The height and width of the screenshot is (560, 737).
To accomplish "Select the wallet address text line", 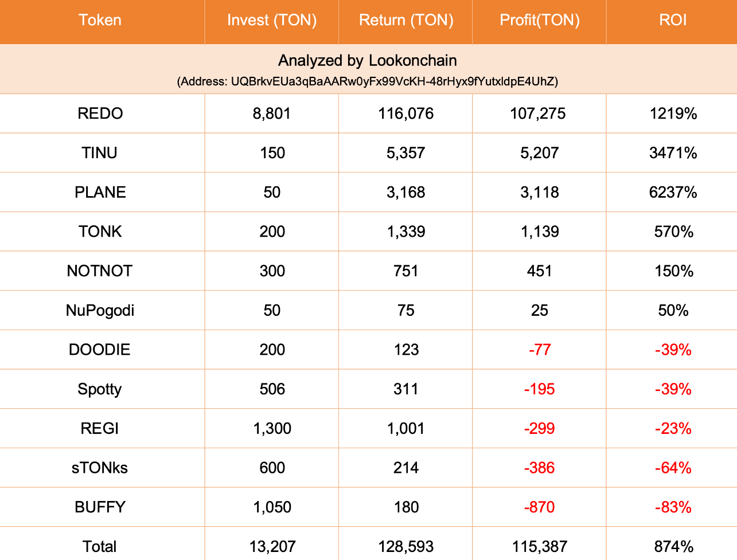I will click(x=368, y=81).
